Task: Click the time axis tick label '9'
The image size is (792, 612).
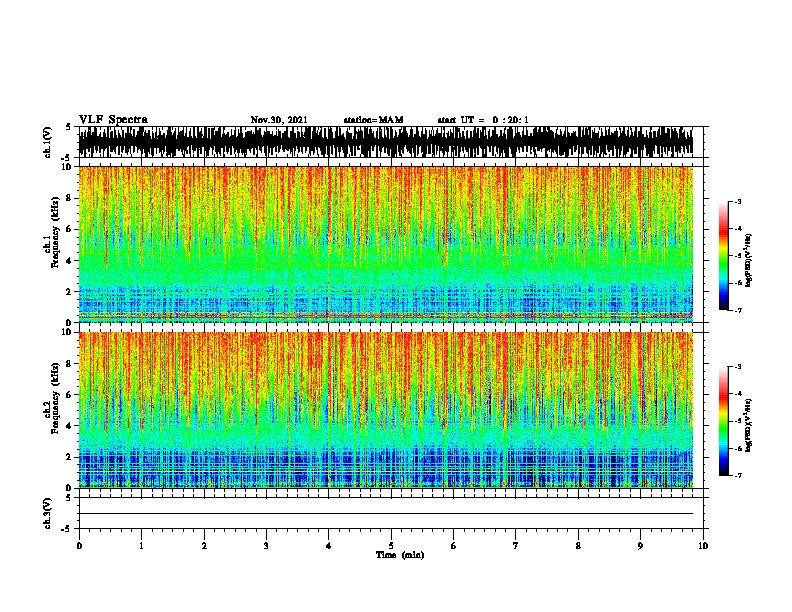Action: (640, 546)
